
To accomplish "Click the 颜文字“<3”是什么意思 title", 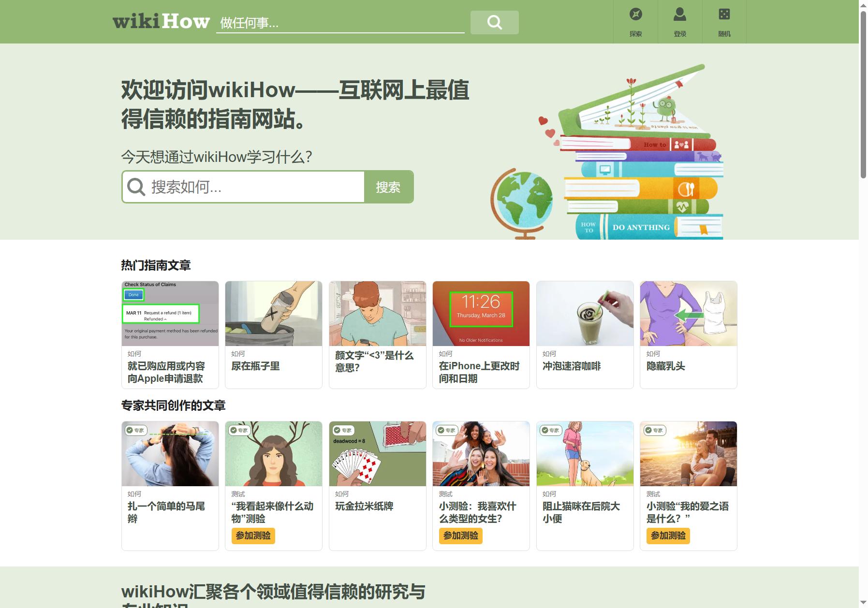I will [374, 362].
